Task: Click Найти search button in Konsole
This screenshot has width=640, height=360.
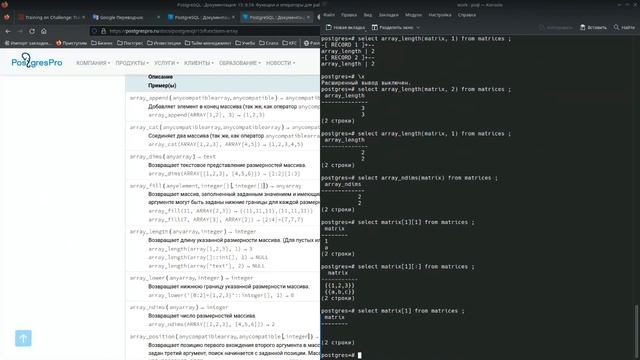Action: [624, 27]
